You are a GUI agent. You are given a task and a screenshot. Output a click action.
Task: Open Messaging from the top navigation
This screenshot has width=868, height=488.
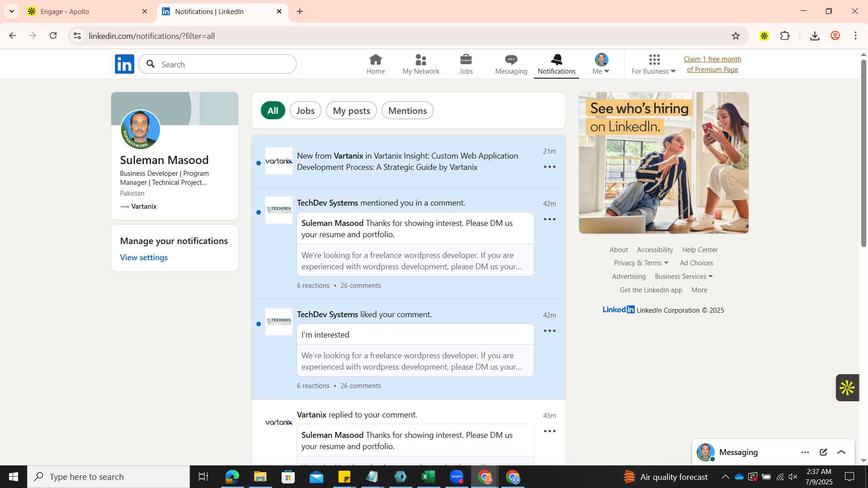click(x=511, y=64)
